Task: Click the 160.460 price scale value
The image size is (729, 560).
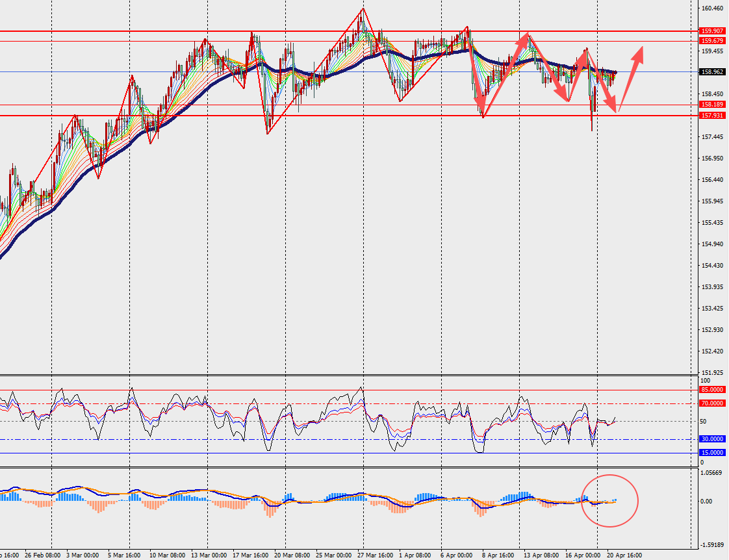Action: click(x=712, y=8)
